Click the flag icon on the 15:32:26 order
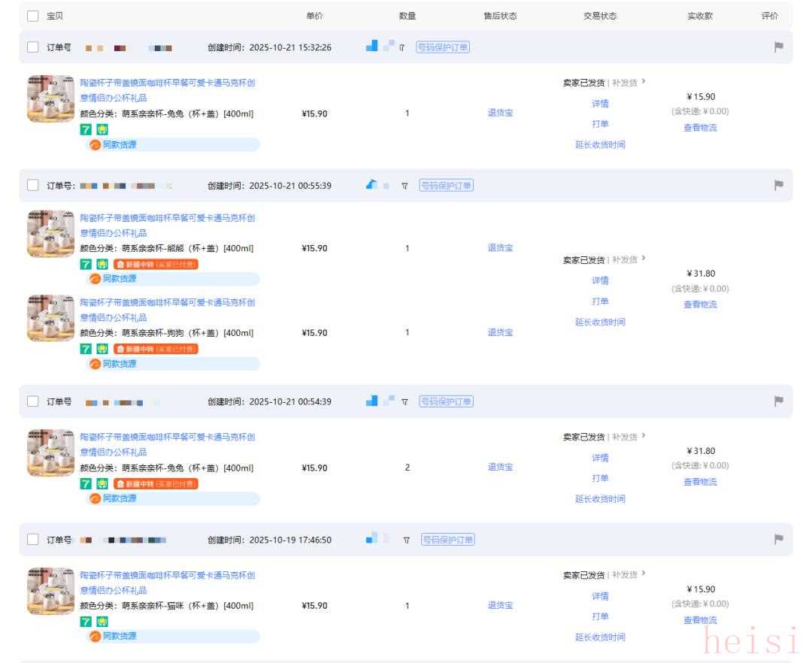This screenshot has width=812, height=663. tap(778, 47)
